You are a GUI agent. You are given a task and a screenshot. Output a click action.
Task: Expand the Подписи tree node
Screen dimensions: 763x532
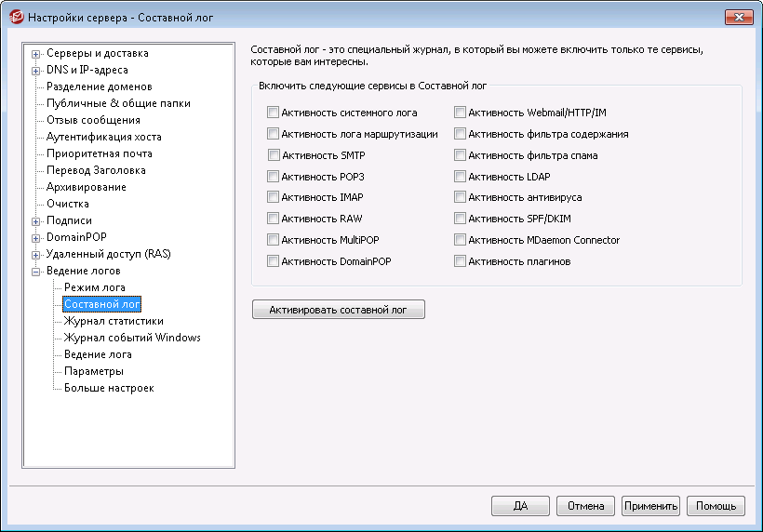35,221
